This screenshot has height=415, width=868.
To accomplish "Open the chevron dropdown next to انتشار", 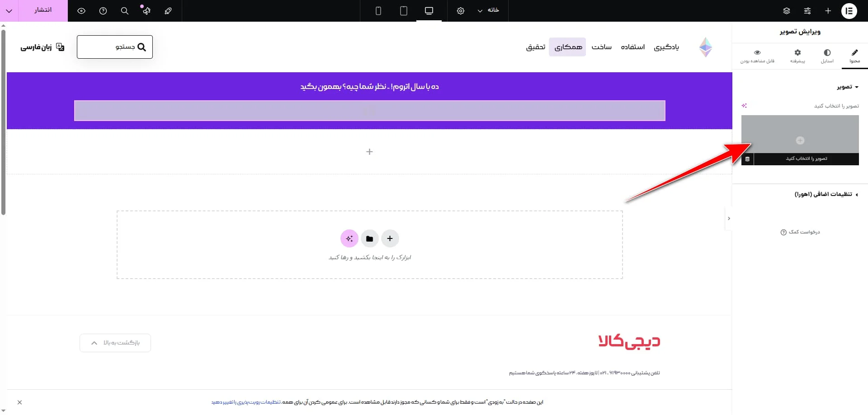I will [9, 11].
